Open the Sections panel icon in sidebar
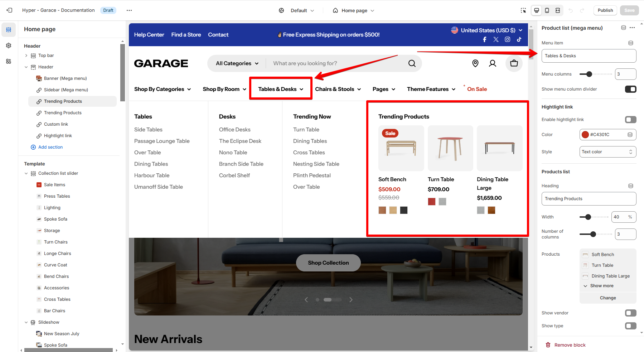644x352 pixels. pyautogui.click(x=9, y=30)
